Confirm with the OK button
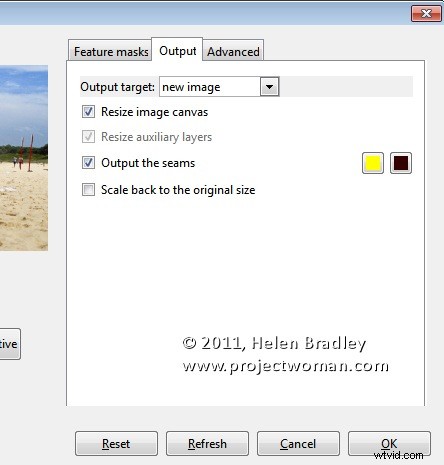The image size is (444, 465). click(389, 443)
